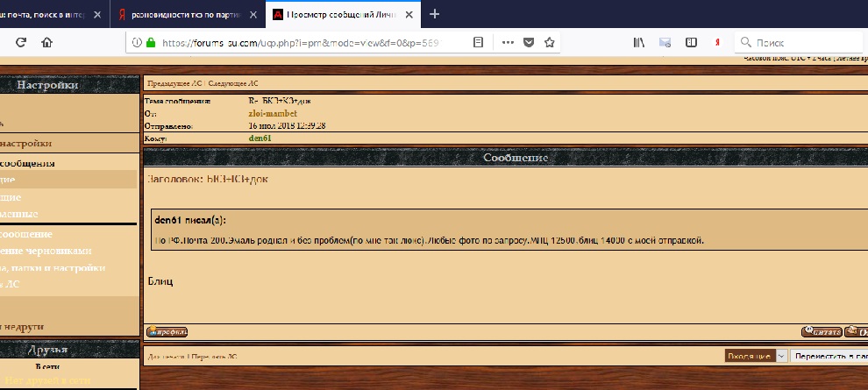Open a new browser tab
868x390 pixels.
[434, 14]
